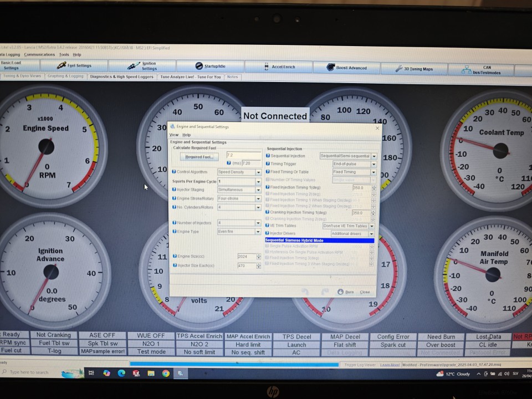Switch to Diagnostics & High Speed Loggers tab
This screenshot has width=532, height=399.
pyautogui.click(x=121, y=76)
